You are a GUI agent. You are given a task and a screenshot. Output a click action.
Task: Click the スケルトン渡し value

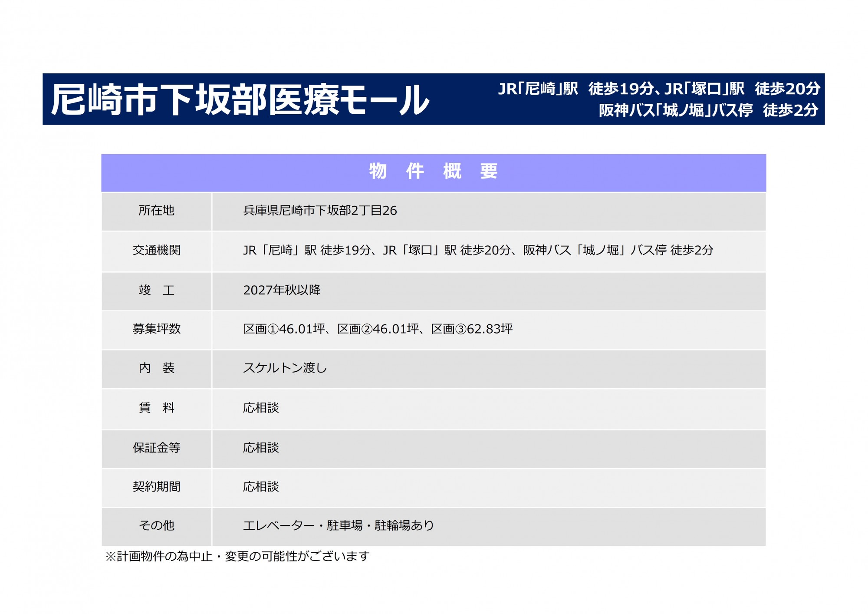tap(285, 368)
